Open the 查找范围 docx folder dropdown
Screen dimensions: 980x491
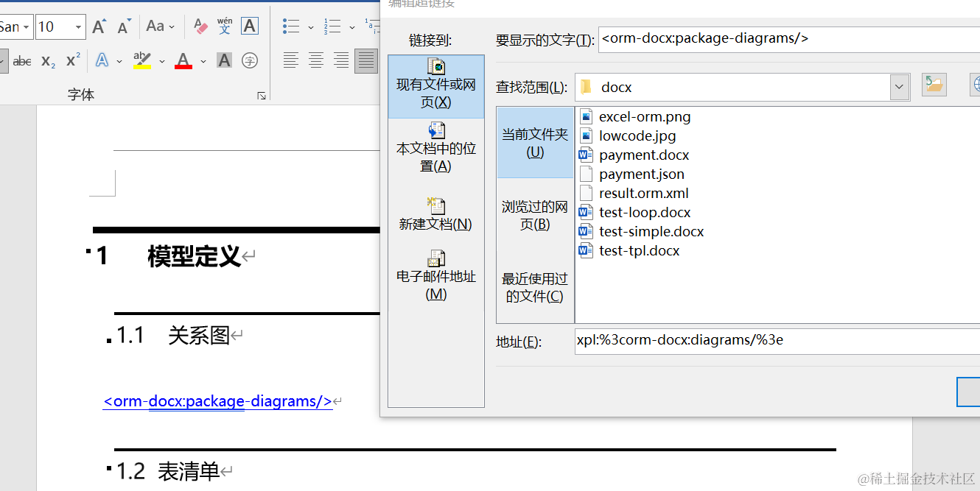(x=899, y=87)
